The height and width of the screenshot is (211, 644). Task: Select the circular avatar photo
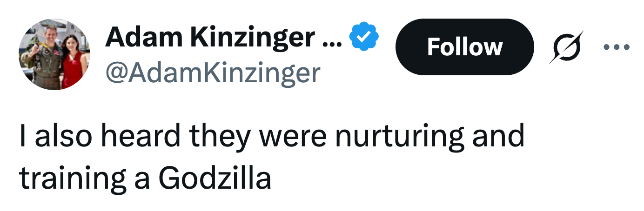tap(54, 55)
